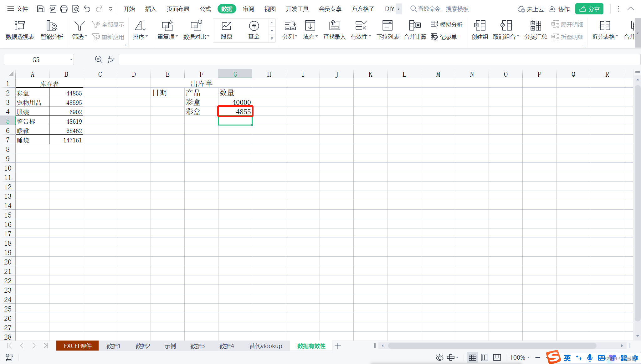The width and height of the screenshot is (641, 364).
Task: Zoom out with the minus button
Action: coord(538,357)
